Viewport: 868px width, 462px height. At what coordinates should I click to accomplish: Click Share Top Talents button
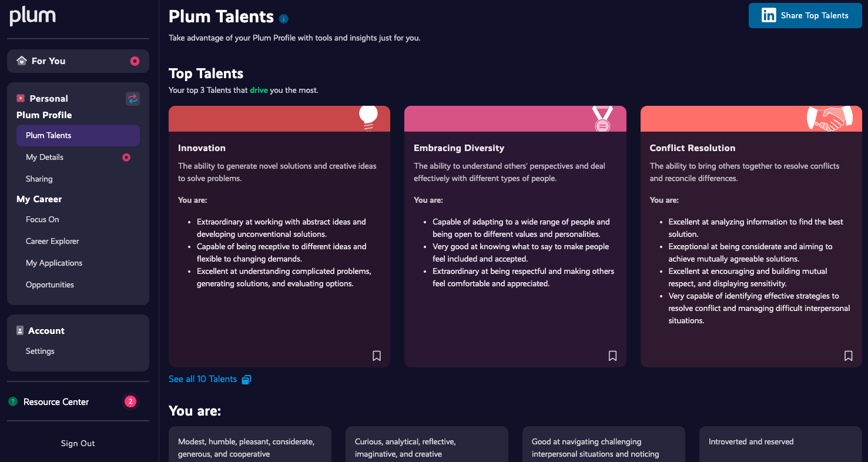coord(805,15)
